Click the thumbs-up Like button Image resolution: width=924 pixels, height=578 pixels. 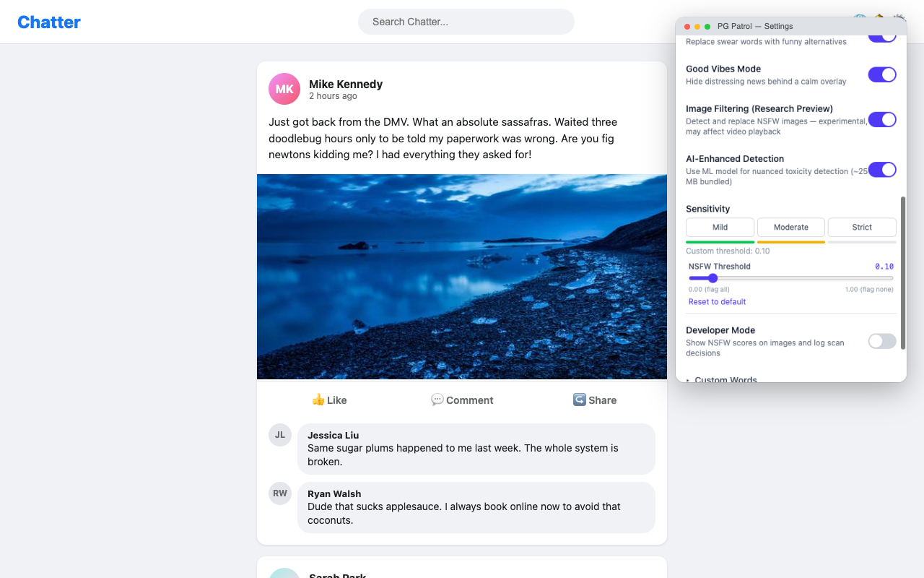pyautogui.click(x=329, y=400)
